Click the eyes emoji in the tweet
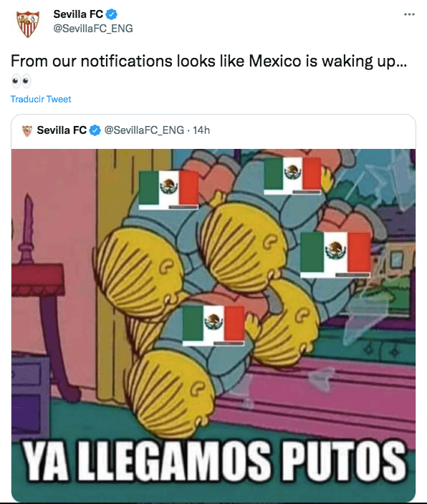Viewport: 427px width, 504px height. (21, 81)
